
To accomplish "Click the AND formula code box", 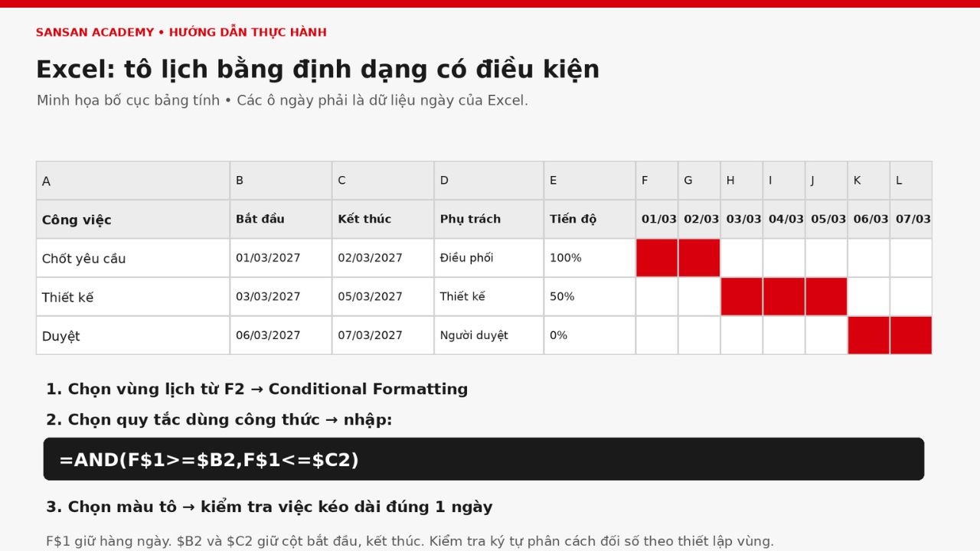I will click(x=484, y=459).
